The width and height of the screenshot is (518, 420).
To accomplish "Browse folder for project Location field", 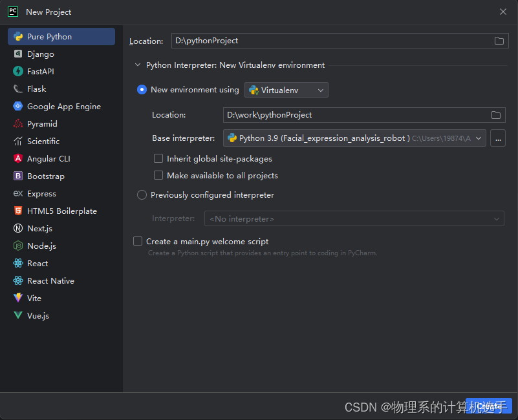I will coord(499,41).
